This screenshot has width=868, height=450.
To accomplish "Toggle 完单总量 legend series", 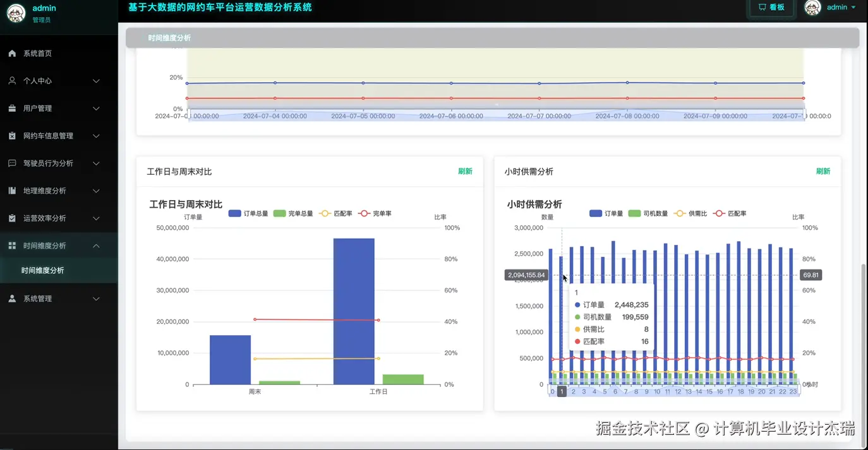I will [x=293, y=213].
